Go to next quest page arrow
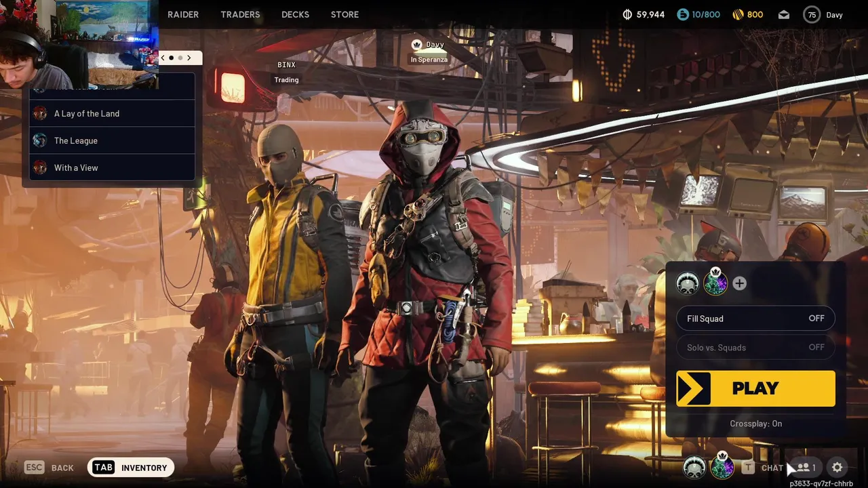Viewport: 868px width, 488px height. coord(189,58)
